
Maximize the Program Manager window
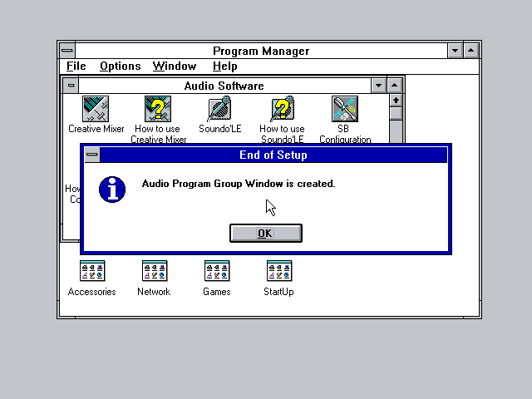click(x=471, y=51)
